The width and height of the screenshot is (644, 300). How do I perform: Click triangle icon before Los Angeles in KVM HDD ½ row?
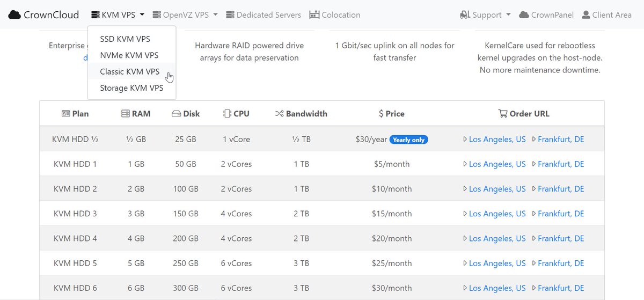(x=465, y=140)
